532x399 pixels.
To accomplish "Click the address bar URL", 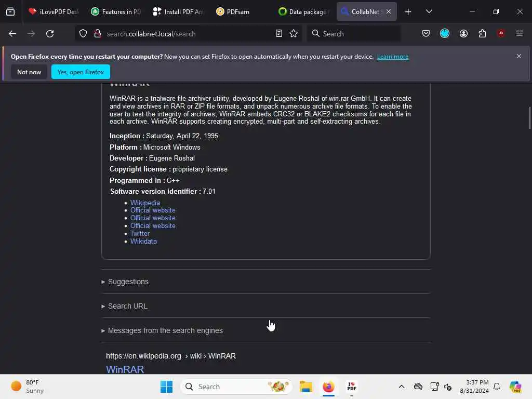I will 151,34.
